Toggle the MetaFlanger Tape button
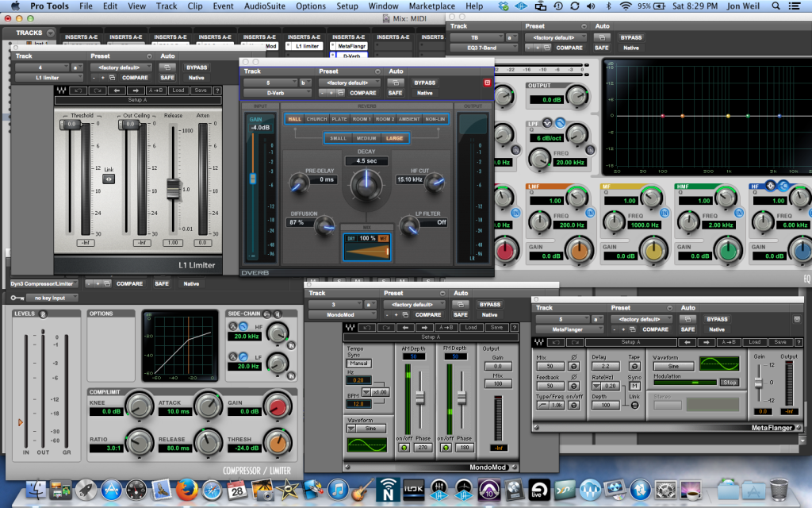 click(x=634, y=367)
